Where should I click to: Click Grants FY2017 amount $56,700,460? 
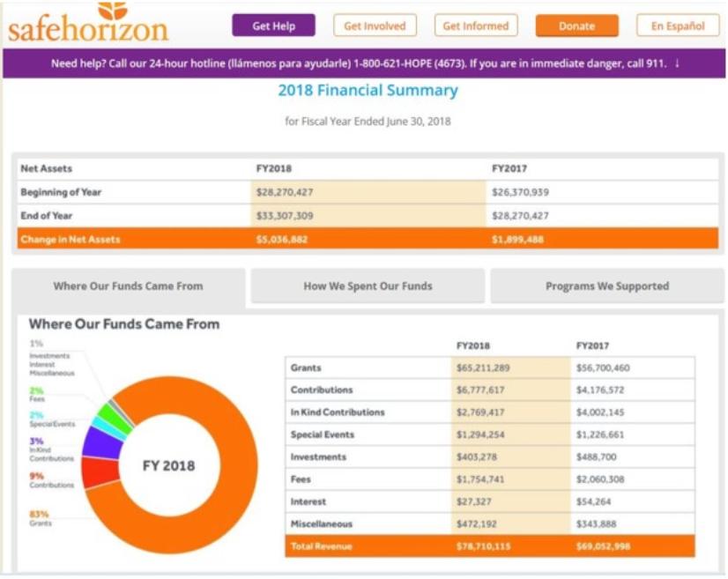coord(603,368)
